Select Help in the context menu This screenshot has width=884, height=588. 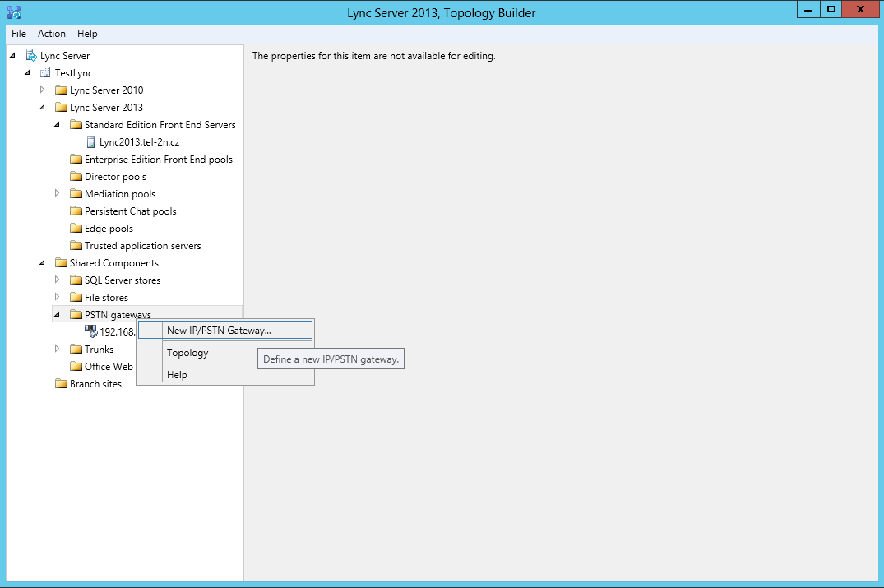pos(177,375)
